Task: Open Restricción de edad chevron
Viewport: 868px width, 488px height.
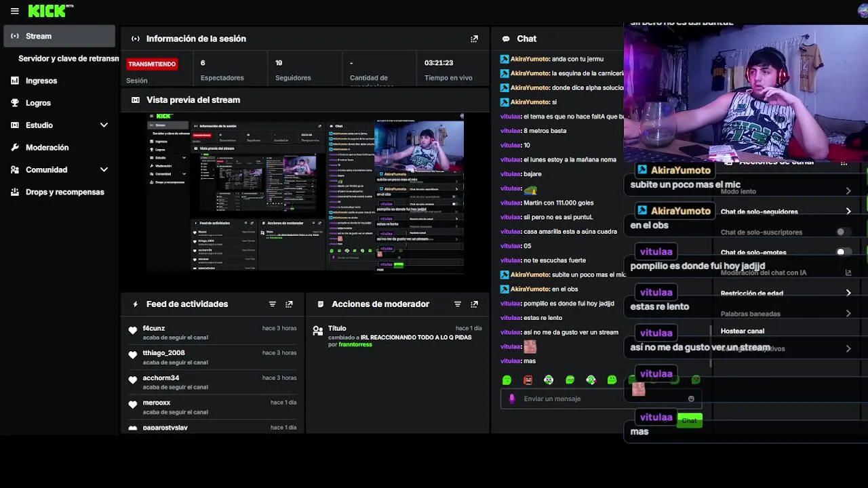Action: tap(848, 293)
